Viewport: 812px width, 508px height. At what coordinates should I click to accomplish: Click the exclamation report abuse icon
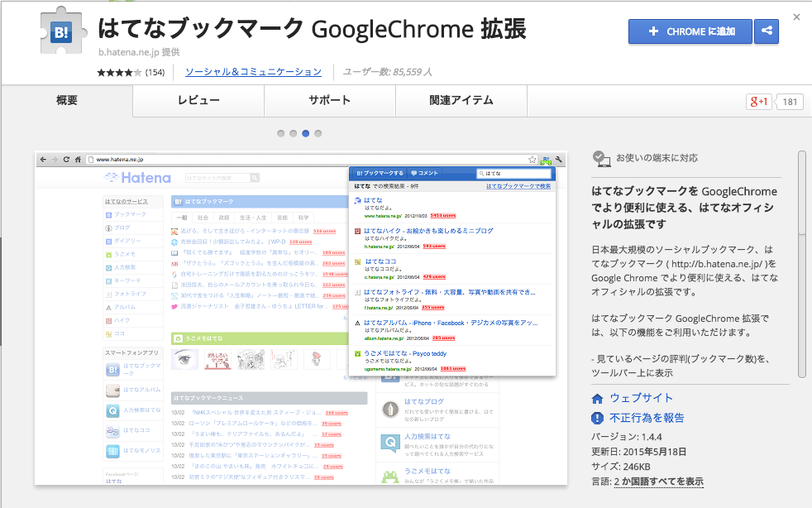pos(598,418)
